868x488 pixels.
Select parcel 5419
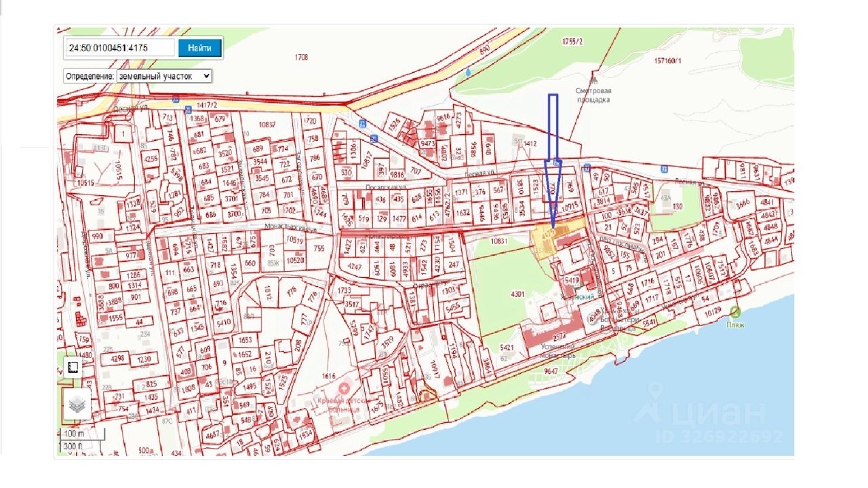[571, 279]
